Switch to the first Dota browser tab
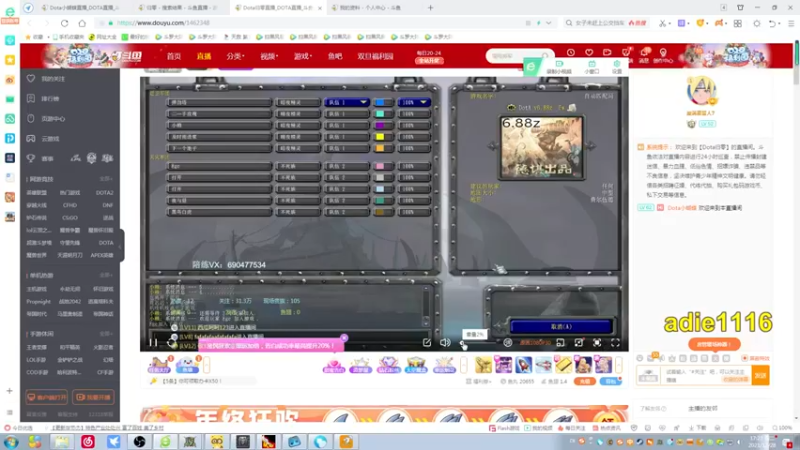800x450 pixels. point(82,8)
